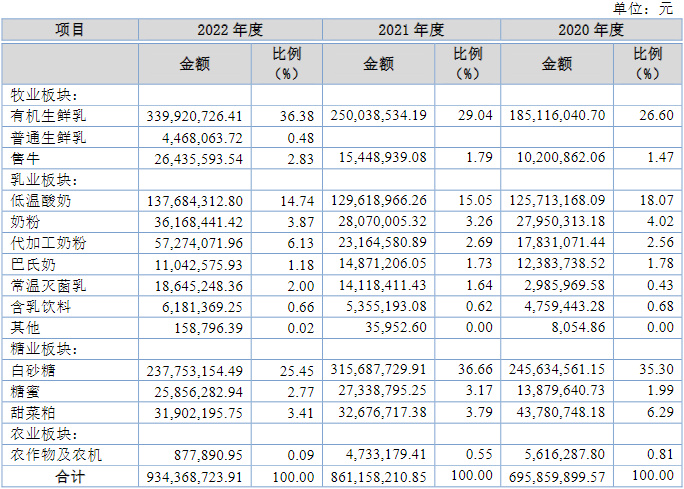Click the 农作物及农机 row label
684x489 pixels.
pos(56,455)
